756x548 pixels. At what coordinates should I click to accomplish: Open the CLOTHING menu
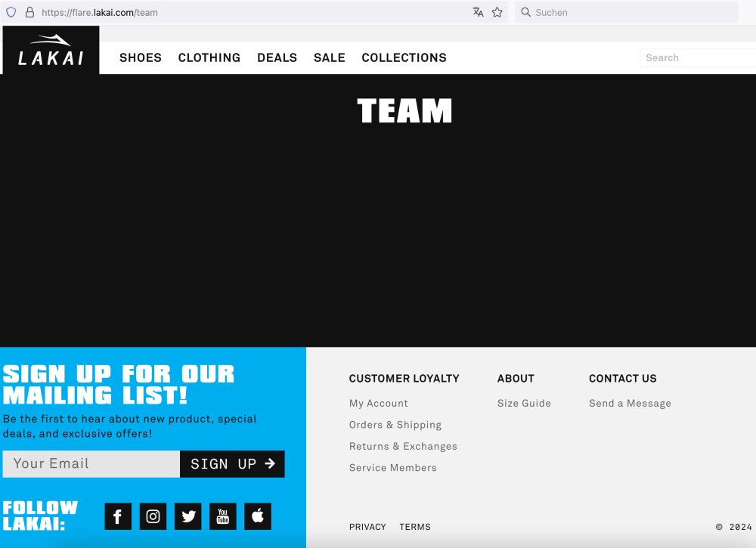(209, 57)
